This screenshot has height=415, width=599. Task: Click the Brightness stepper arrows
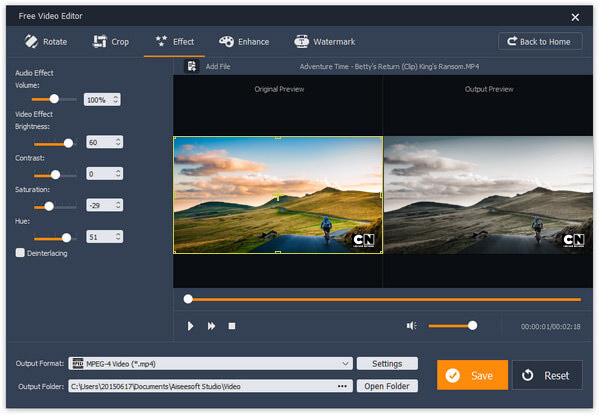coord(118,142)
